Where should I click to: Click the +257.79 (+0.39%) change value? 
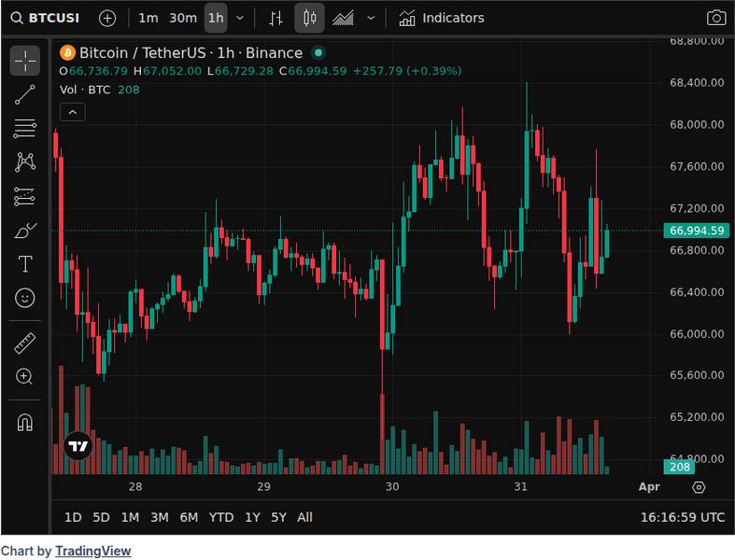407,71
